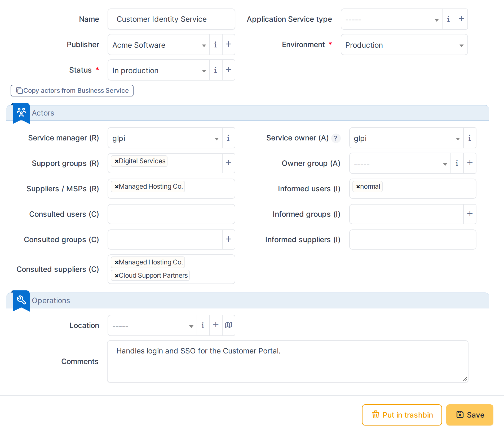The width and height of the screenshot is (504, 434).
Task: Open the Location map icon
Action: 228,325
